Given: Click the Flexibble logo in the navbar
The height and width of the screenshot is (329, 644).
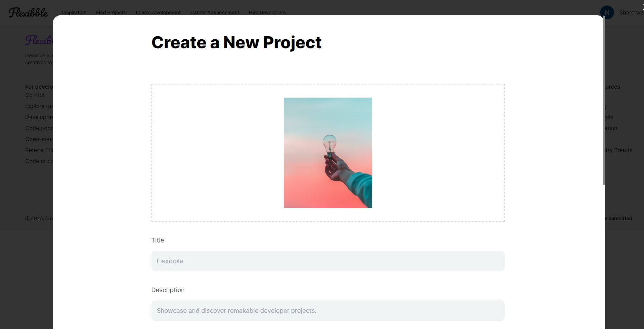Looking at the screenshot, I should point(28,12).
